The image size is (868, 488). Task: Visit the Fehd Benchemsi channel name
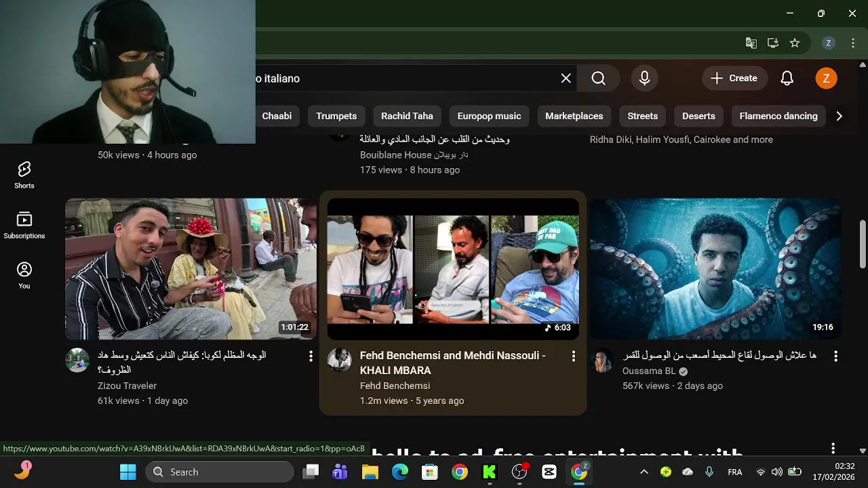coord(395,386)
